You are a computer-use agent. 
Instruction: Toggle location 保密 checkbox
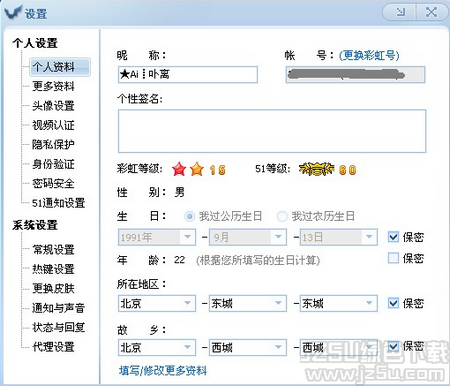(394, 303)
